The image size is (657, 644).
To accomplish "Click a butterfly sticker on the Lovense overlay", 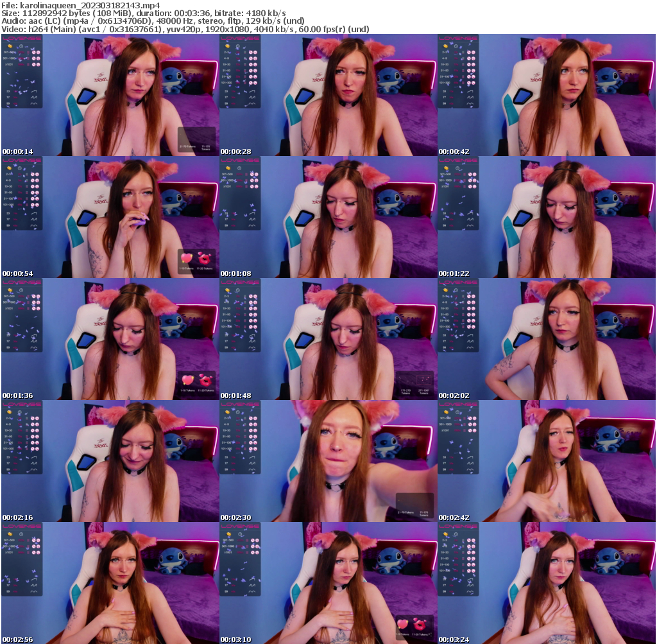I will pyautogui.click(x=33, y=82).
